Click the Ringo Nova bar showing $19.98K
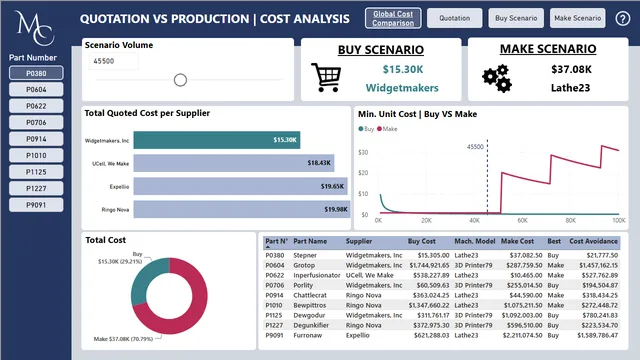Viewport: 640px width, 360px height. pos(242,209)
